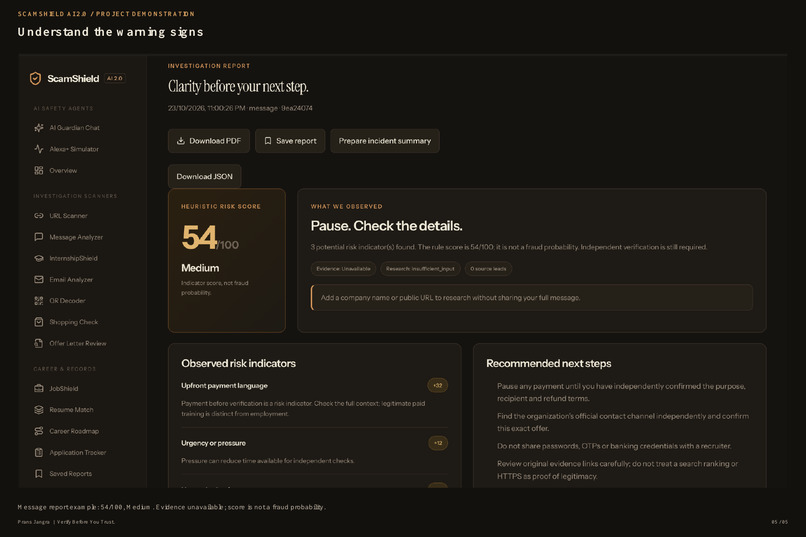Focus the company name or public URL field
This screenshot has height=537, width=806.
(532, 298)
